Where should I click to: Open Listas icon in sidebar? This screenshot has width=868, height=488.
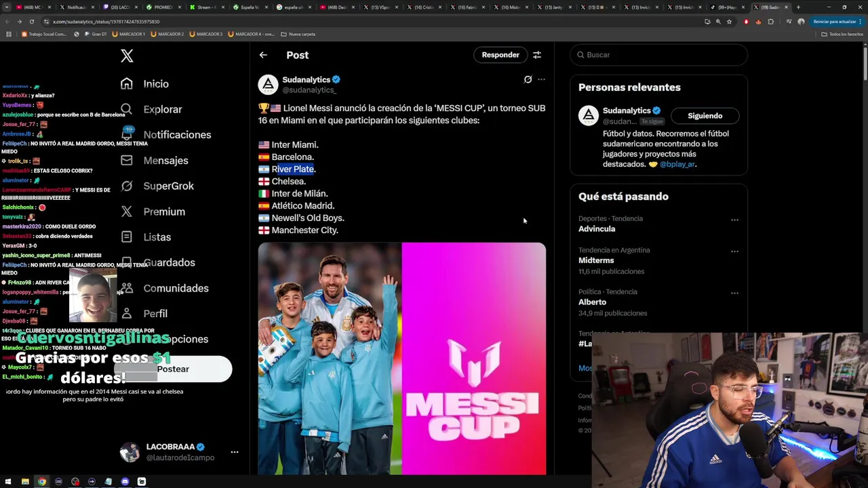tap(127, 237)
